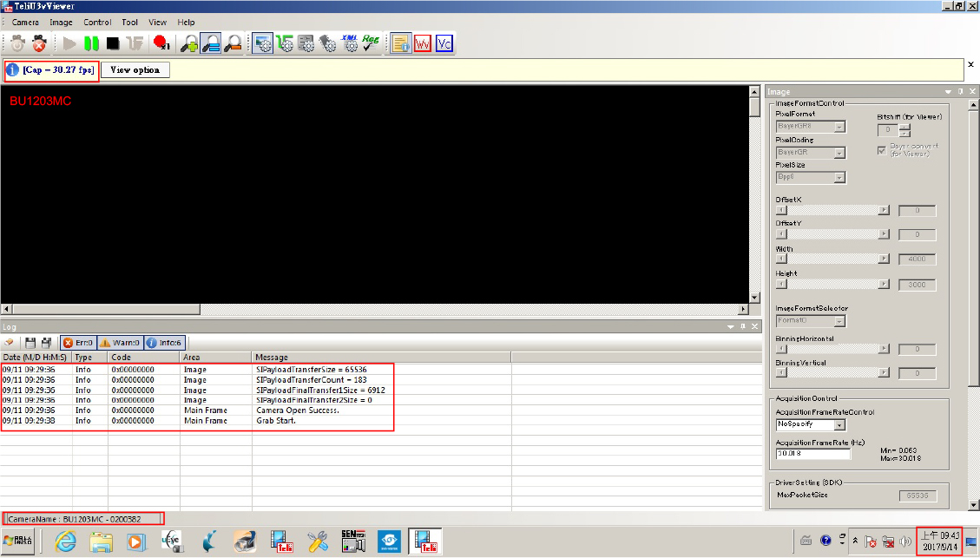The image size is (980, 558).
Task: Open the Control menu
Action: coord(97,22)
